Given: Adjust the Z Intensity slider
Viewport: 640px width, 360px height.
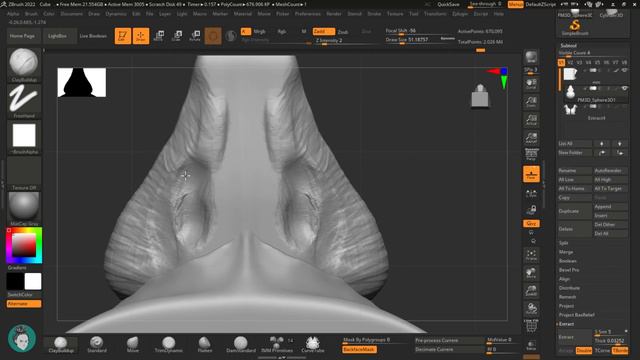Looking at the screenshot, I should tap(345, 40).
